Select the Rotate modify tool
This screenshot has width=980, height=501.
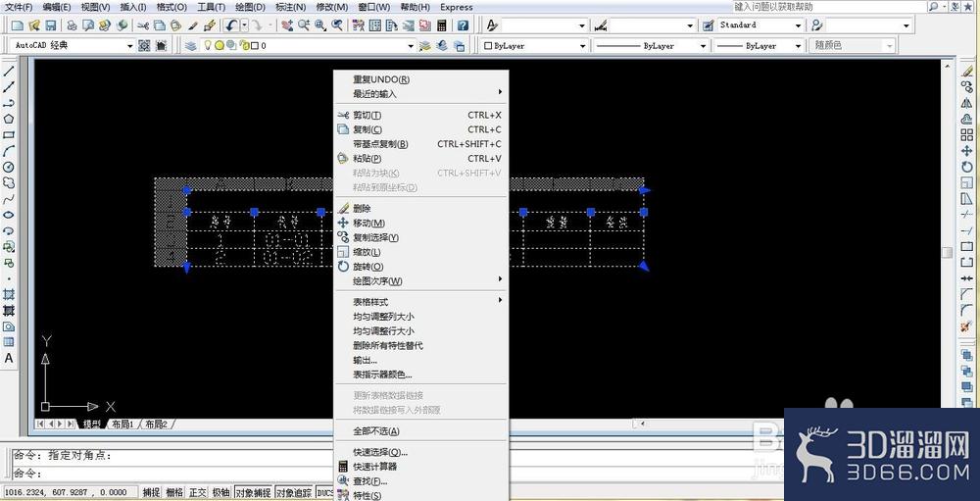[x=967, y=167]
